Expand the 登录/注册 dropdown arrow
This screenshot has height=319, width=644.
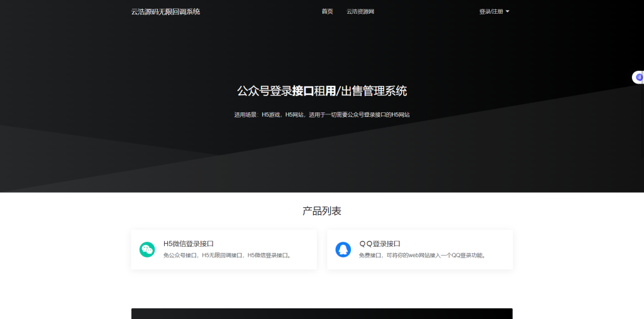tap(508, 11)
